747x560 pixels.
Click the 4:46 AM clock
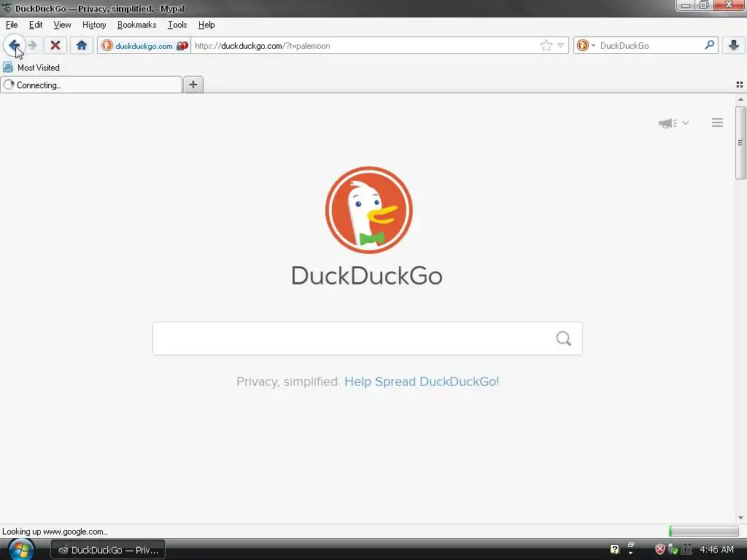coord(716,550)
